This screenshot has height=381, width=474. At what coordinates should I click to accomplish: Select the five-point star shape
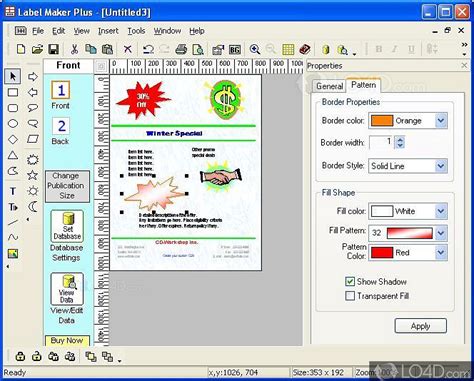33,175
